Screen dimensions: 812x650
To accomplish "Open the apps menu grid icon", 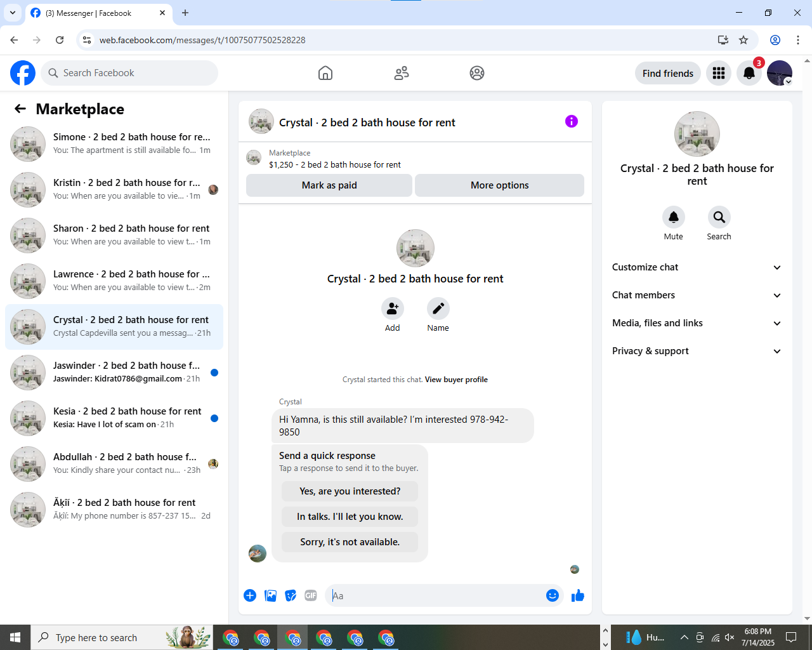I will [x=719, y=73].
